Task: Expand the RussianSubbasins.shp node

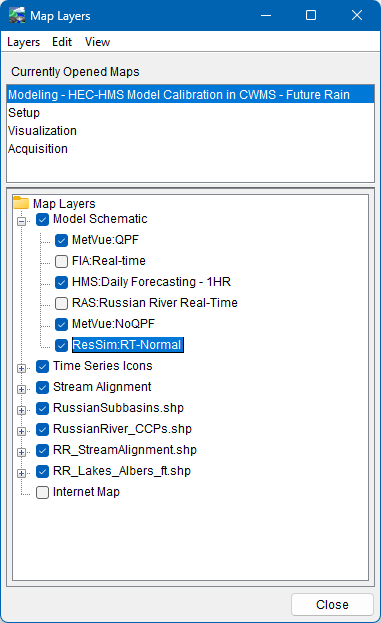Action: (x=22, y=410)
